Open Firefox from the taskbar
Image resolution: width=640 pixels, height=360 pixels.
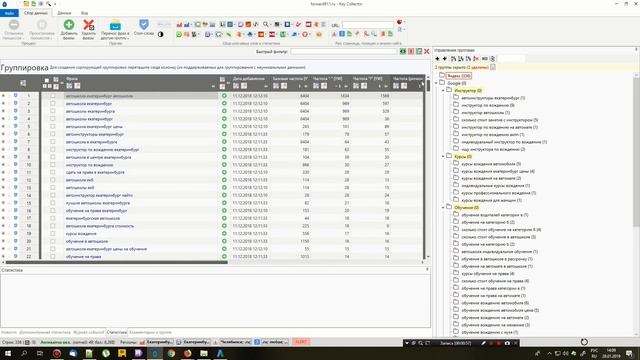click(187, 353)
